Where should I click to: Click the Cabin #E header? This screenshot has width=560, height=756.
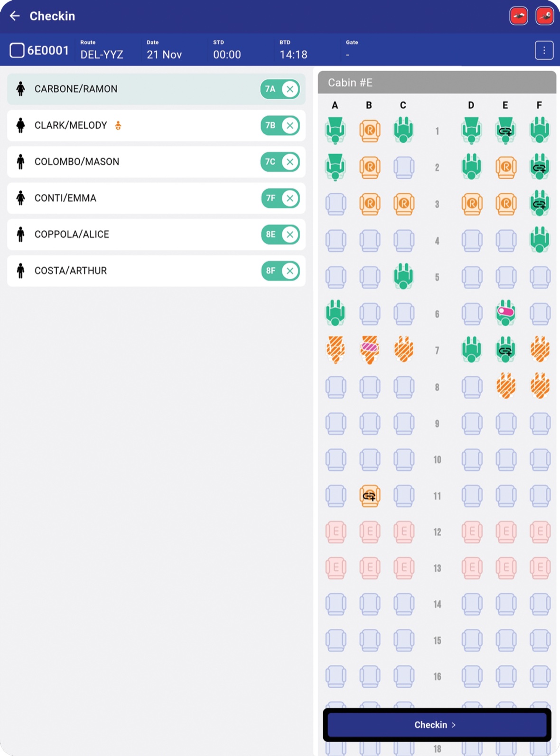(437, 83)
